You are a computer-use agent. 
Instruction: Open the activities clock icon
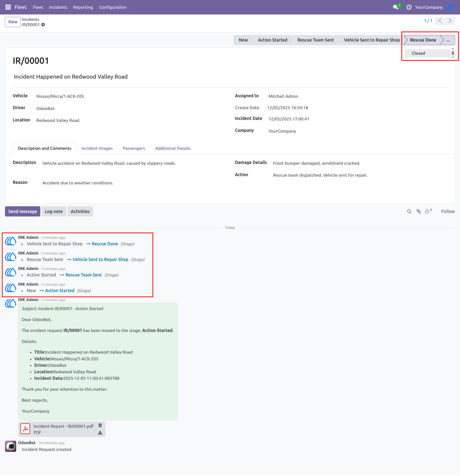coord(409,7)
